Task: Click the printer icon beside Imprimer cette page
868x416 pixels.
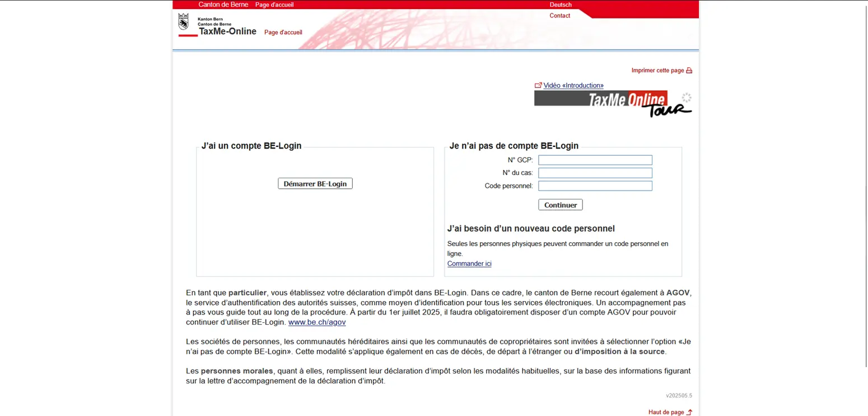Action: [689, 70]
